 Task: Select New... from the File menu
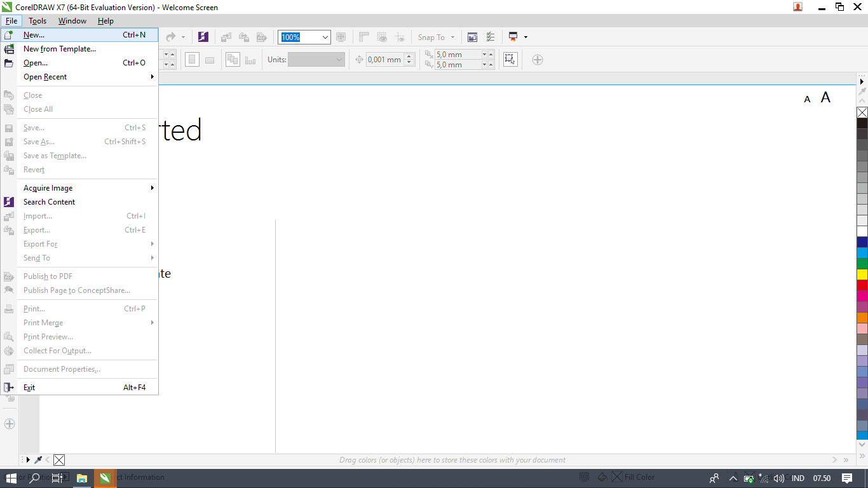(79, 35)
